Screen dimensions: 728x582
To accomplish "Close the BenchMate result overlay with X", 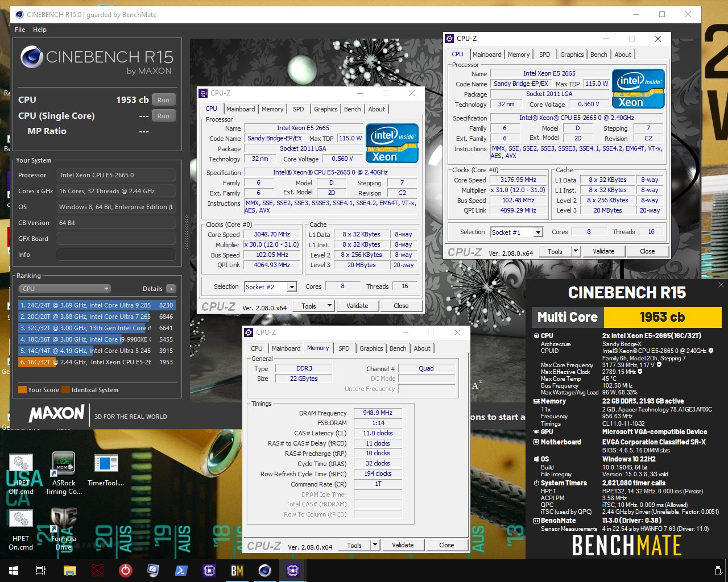I will point(721,285).
